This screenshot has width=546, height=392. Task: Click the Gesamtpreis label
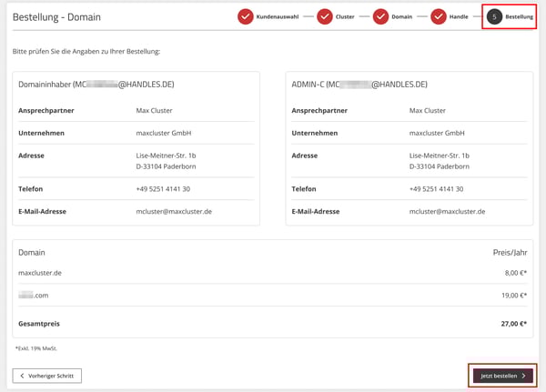point(39,324)
